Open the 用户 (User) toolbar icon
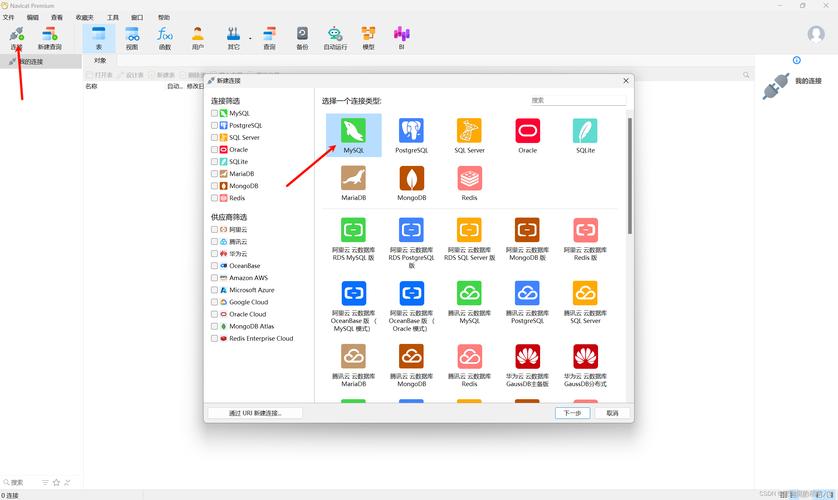Image resolution: width=838 pixels, height=500 pixels. (198, 38)
